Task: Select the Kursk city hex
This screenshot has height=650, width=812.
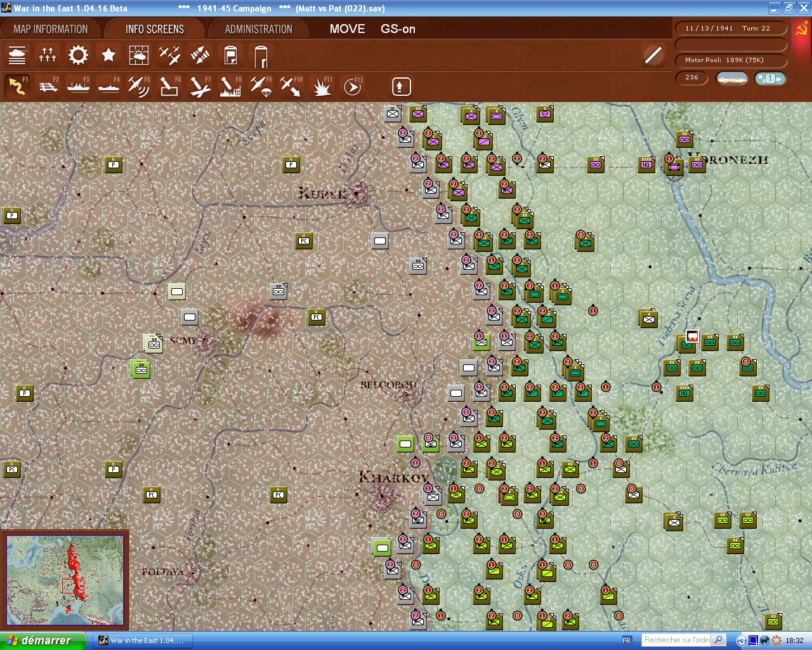Action: (x=357, y=193)
